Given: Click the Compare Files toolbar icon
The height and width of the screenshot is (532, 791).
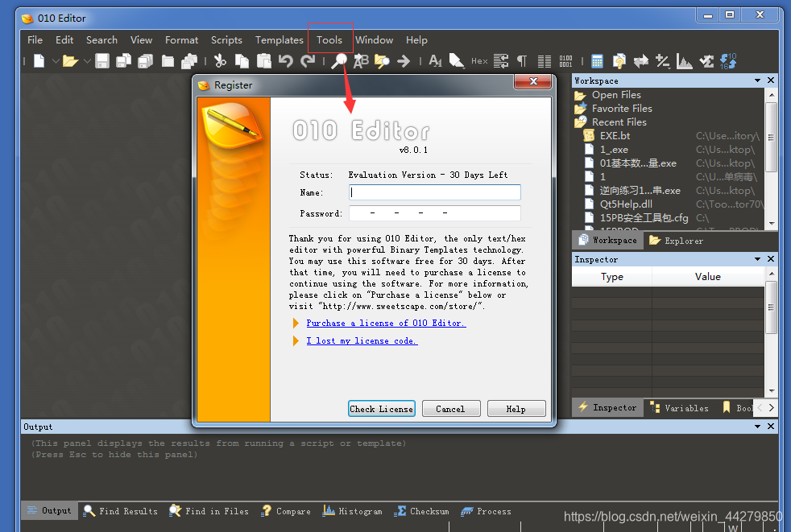Looking at the screenshot, I should tap(619, 61).
